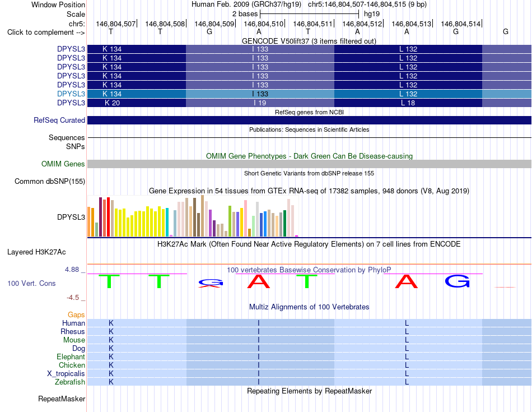Image resolution: width=532 pixels, height=412 pixels.
Task: Click the I amino acid in Chicken row
Action: coord(259,365)
